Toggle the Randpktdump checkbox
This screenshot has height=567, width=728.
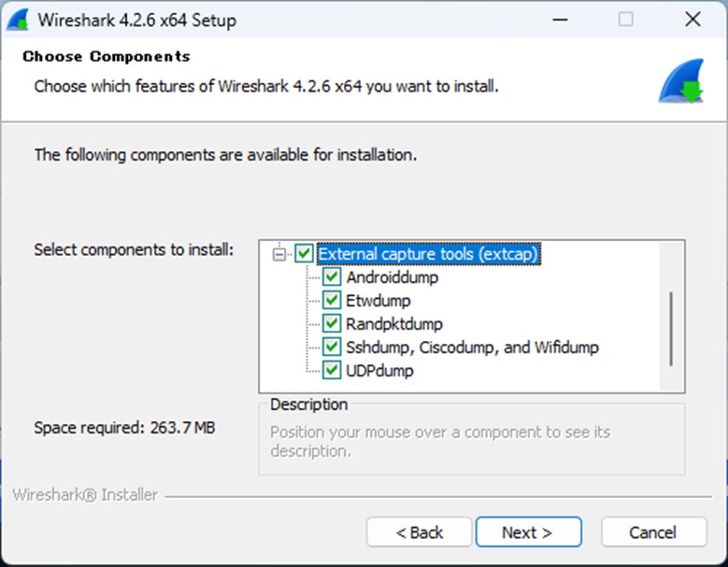(332, 324)
